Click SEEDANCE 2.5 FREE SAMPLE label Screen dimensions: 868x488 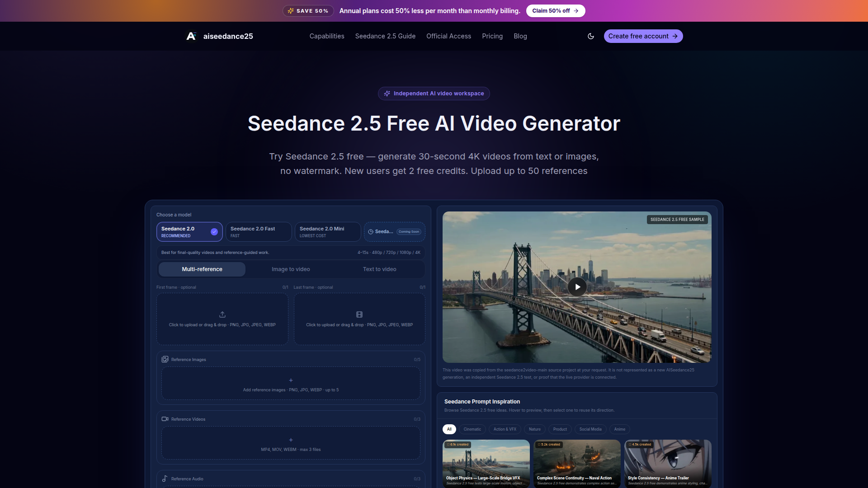click(677, 220)
